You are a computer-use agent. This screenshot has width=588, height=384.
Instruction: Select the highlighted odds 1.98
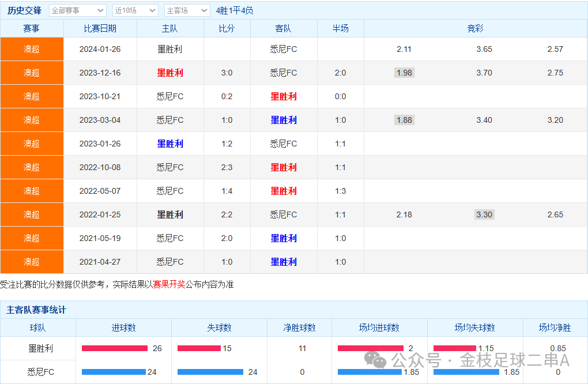click(x=404, y=73)
